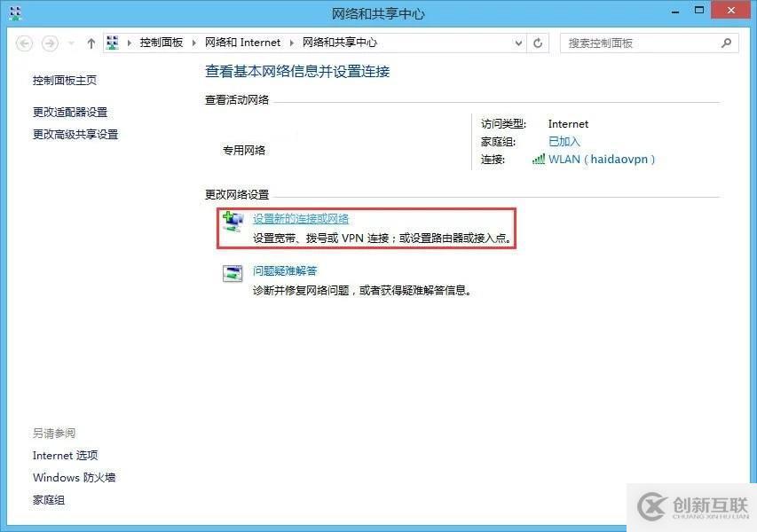This screenshot has height=532, width=757.
Task: Click the back navigation arrow
Action: coord(27,43)
